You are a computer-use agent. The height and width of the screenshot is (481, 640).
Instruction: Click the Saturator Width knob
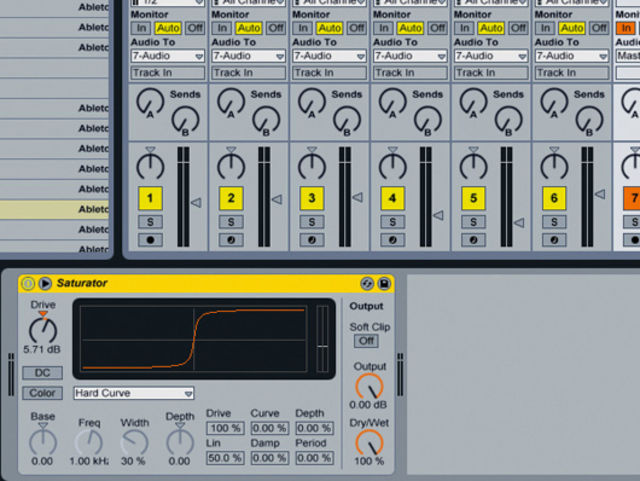pos(135,443)
